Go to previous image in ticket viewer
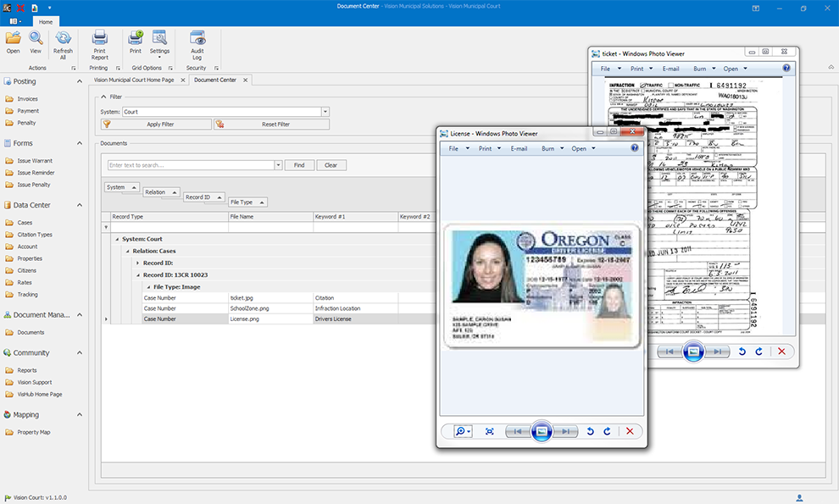The height and width of the screenshot is (504, 839). point(669,352)
